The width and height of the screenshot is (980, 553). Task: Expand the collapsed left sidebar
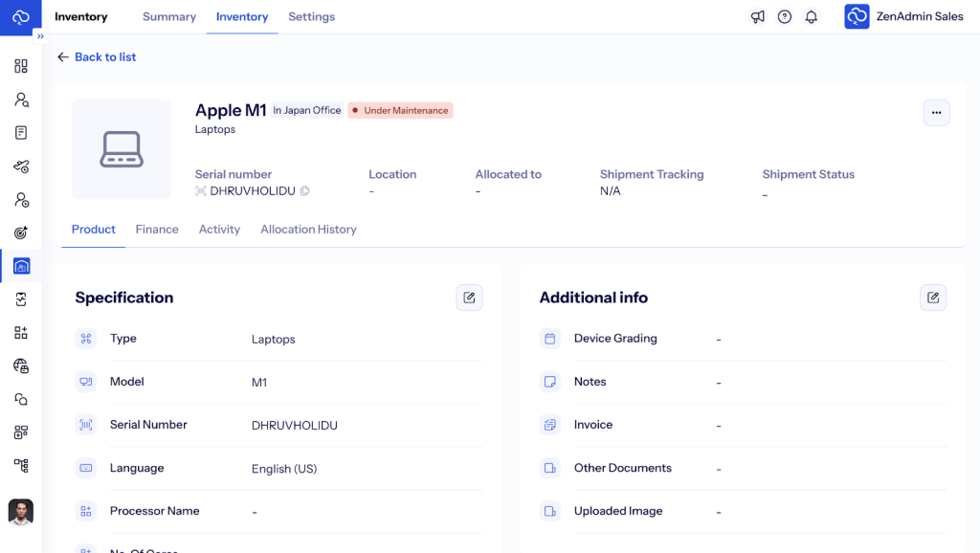point(40,36)
